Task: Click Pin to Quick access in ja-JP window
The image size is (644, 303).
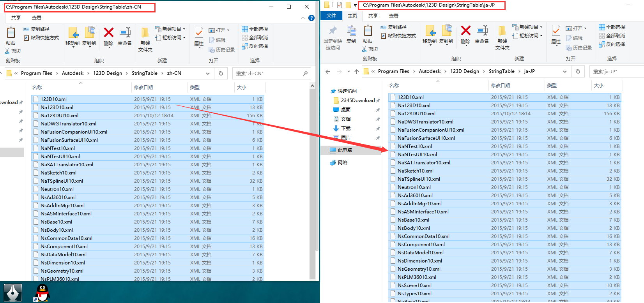Action: coord(333,38)
